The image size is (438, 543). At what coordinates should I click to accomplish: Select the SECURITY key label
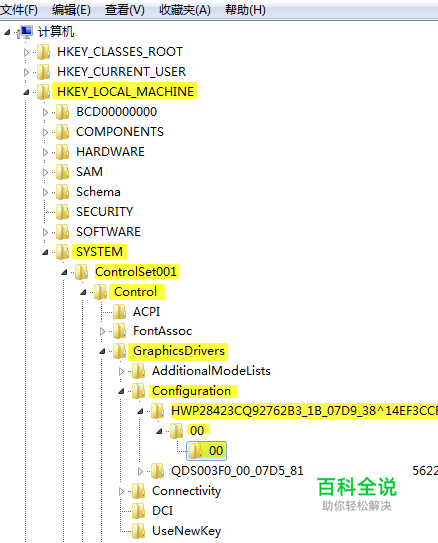pos(105,212)
